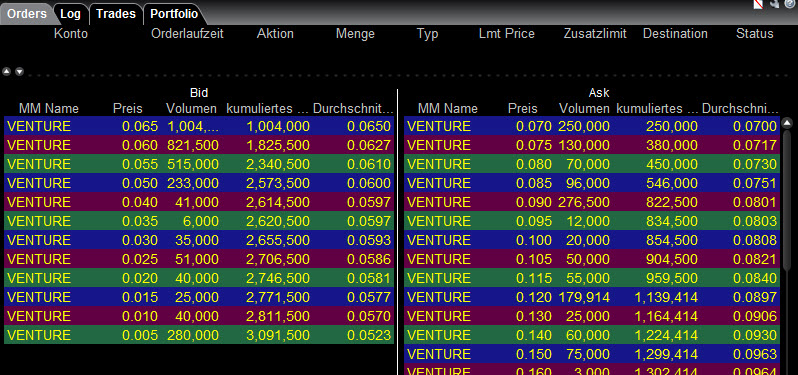Viewport: 798px width, 375px height.
Task: Select bid price 0.030
Action: 140,240
